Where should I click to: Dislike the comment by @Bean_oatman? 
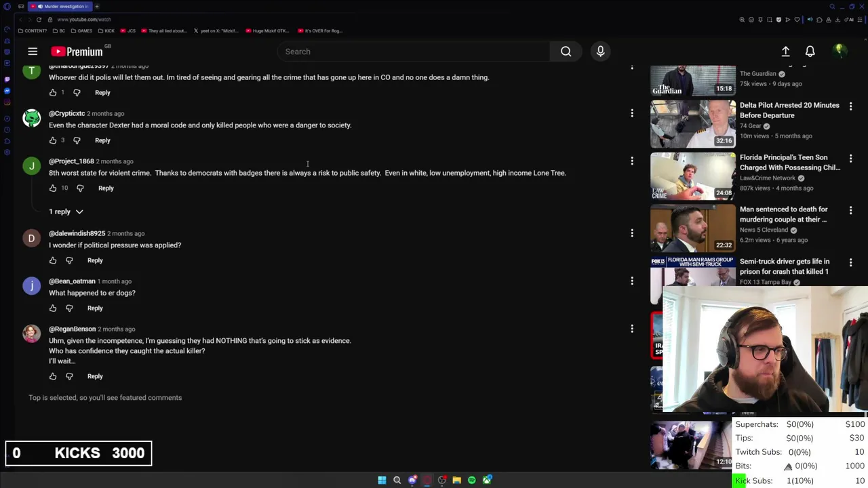(69, 308)
